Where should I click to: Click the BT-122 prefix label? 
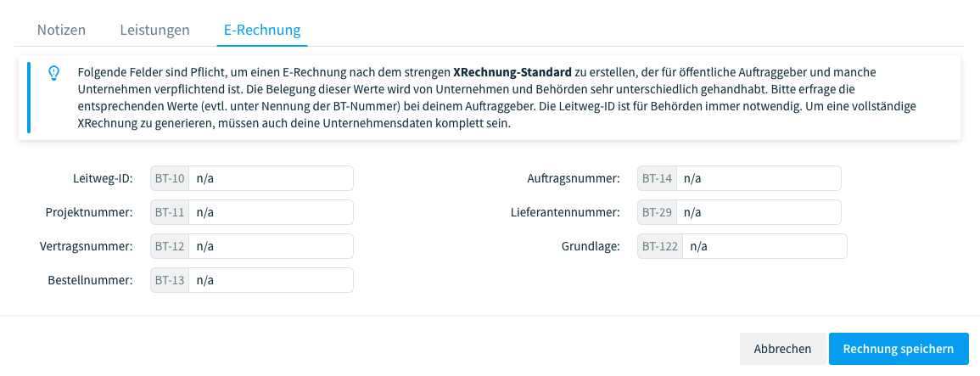point(660,246)
